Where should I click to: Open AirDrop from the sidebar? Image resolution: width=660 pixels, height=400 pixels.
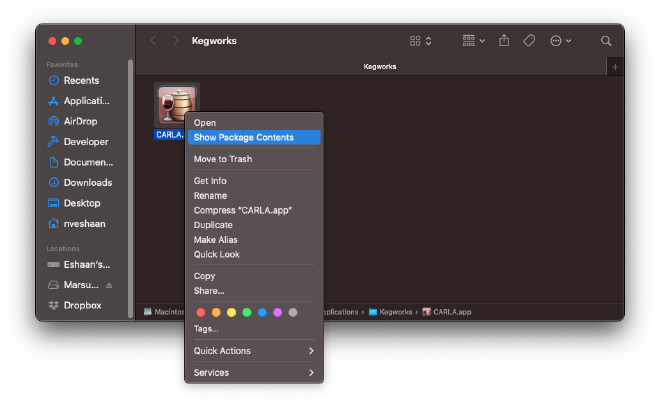[73, 121]
